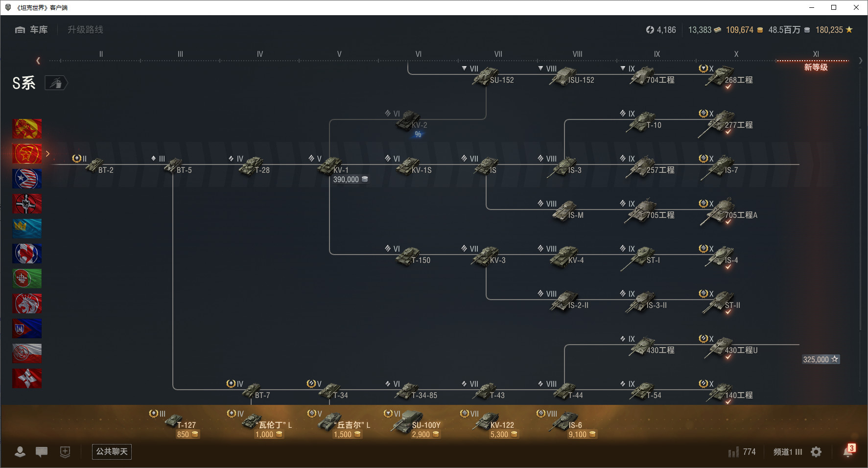Select the German nation flag

pos(27,204)
